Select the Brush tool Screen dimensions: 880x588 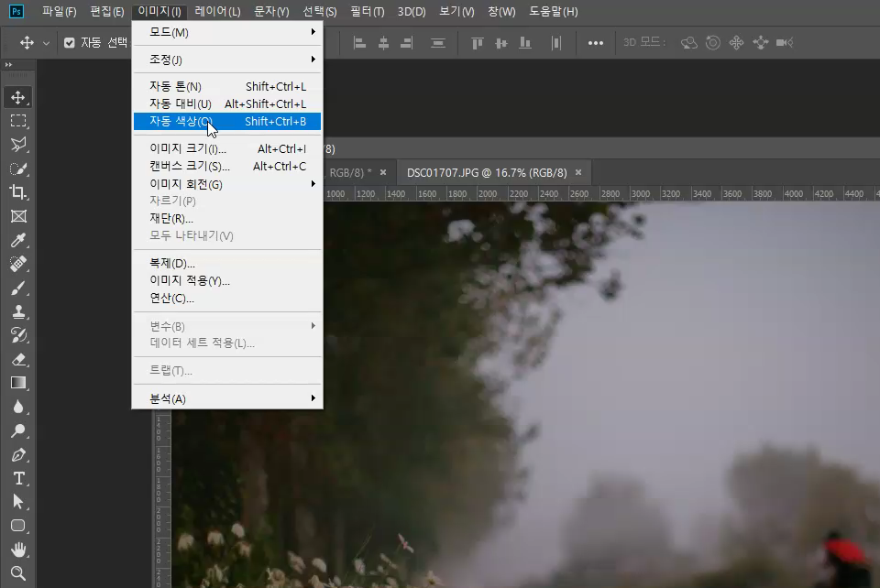[x=18, y=289]
